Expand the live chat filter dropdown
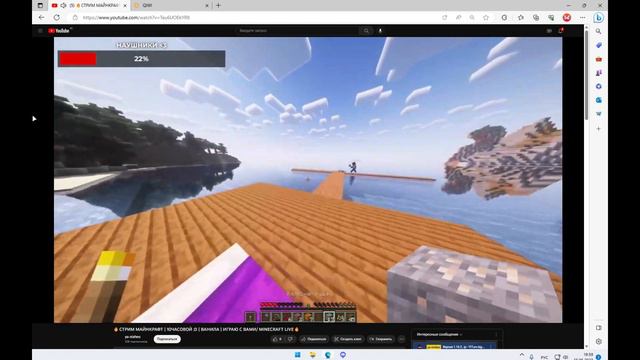640x360 pixels. click(439, 334)
